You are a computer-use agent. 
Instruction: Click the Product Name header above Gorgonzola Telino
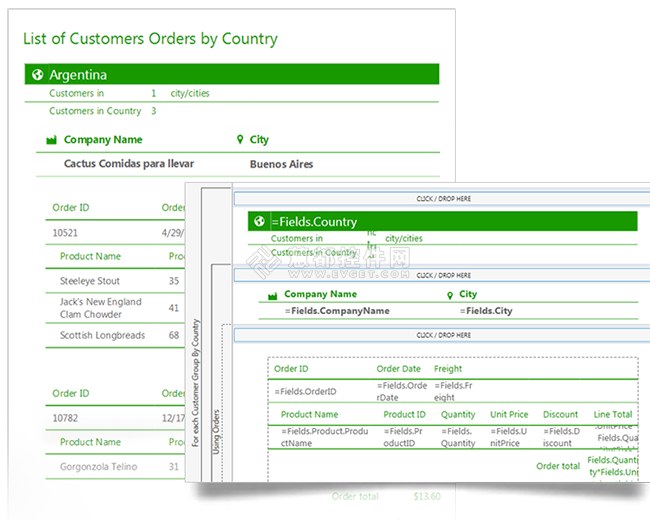pos(90,442)
